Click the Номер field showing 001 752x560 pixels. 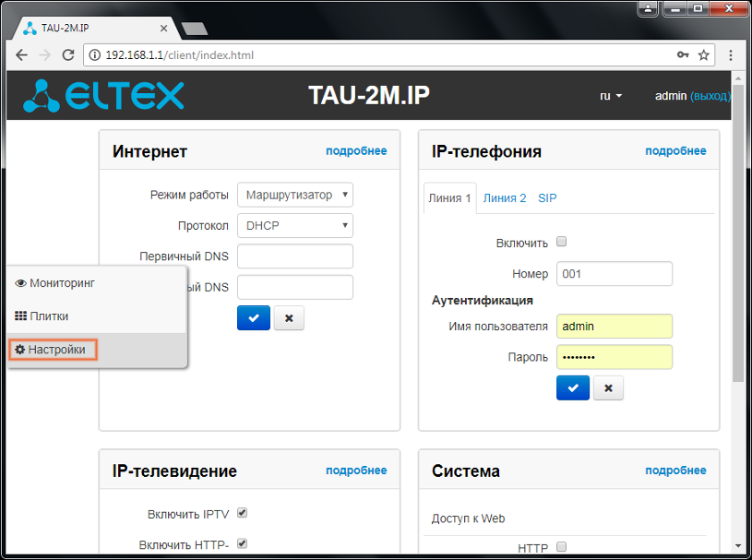click(x=615, y=274)
